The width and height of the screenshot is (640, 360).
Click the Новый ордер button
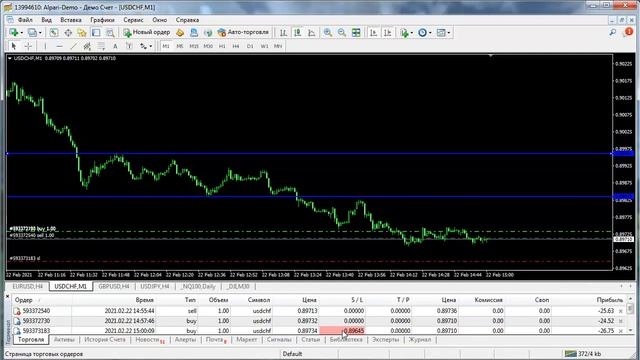pos(147,32)
